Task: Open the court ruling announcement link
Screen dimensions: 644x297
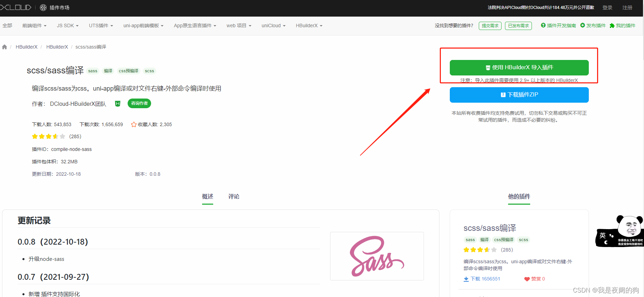Action: (x=541, y=8)
